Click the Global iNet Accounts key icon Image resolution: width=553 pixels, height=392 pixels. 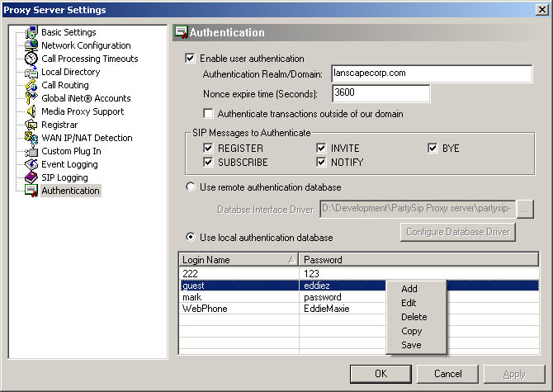click(31, 98)
